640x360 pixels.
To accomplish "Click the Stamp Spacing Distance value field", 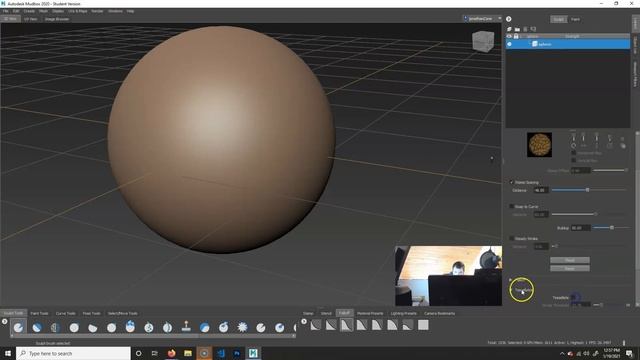I will pos(540,190).
